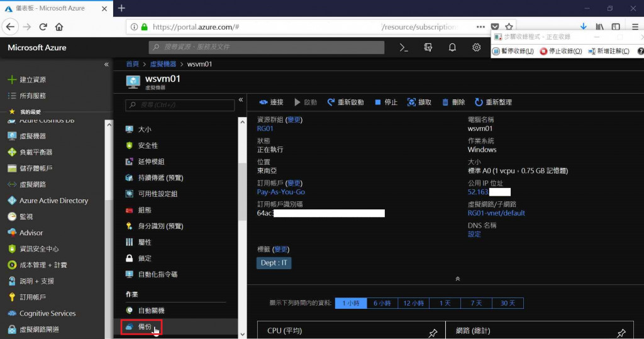
Task: Open Cloud Shell from the Azure top bar
Action: [x=404, y=48]
